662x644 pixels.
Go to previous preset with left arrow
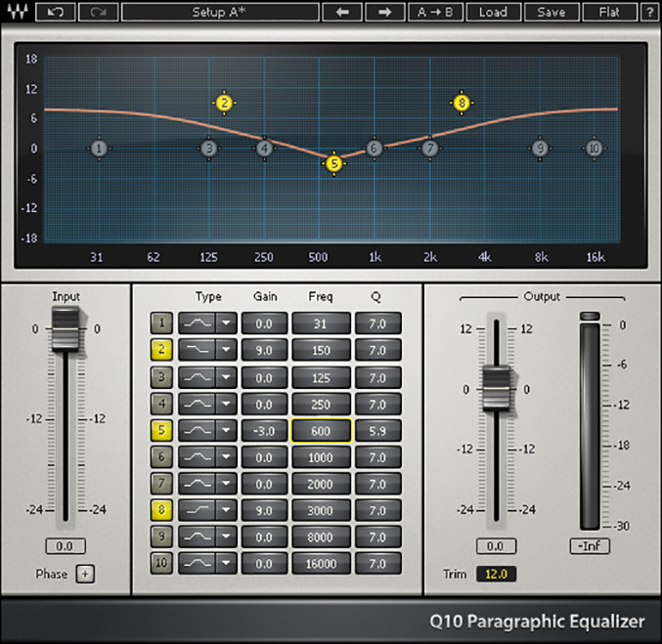click(342, 12)
